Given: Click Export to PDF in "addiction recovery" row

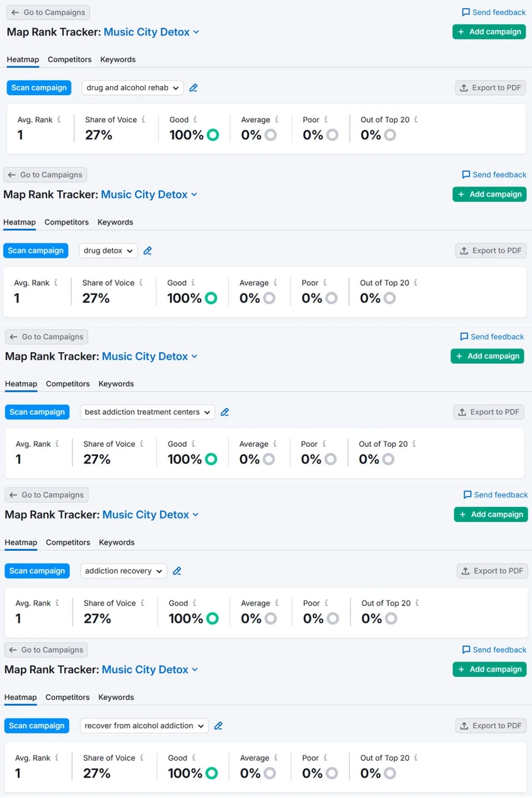Looking at the screenshot, I should [493, 571].
